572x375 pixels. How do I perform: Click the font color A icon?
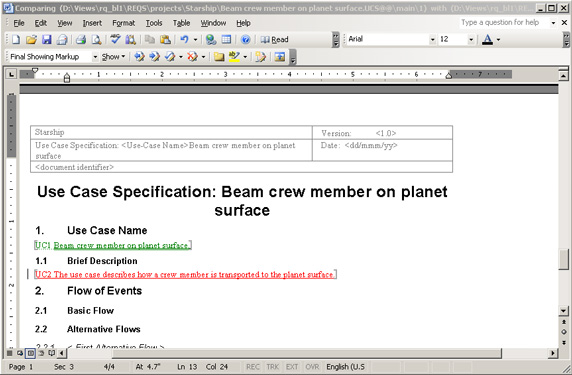[x=487, y=39]
